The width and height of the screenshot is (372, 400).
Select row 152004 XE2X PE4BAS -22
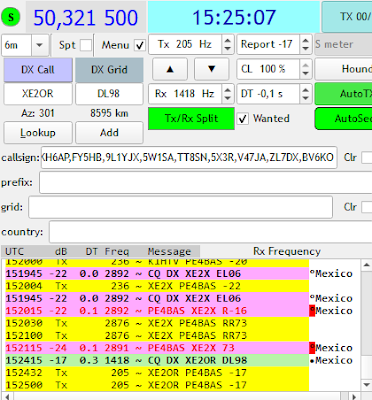[157, 286]
